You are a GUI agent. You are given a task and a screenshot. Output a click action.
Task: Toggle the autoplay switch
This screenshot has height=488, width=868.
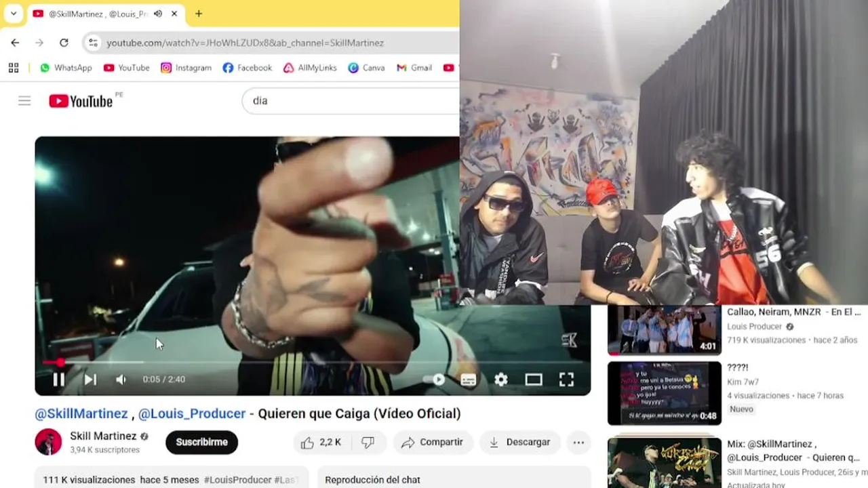coord(435,380)
